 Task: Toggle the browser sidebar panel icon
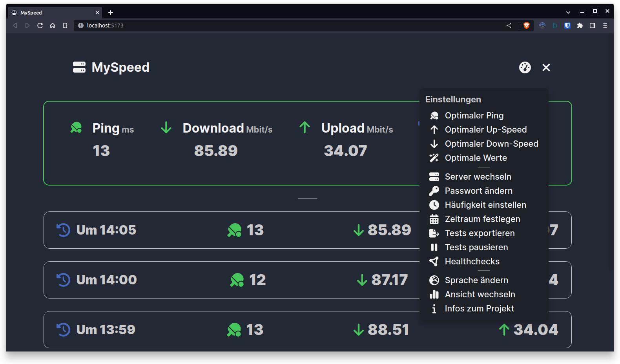click(x=593, y=25)
